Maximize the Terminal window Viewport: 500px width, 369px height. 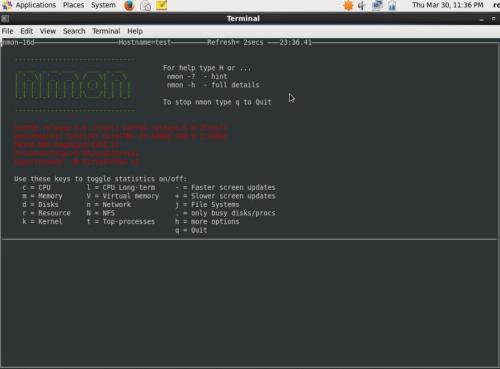[494, 19]
